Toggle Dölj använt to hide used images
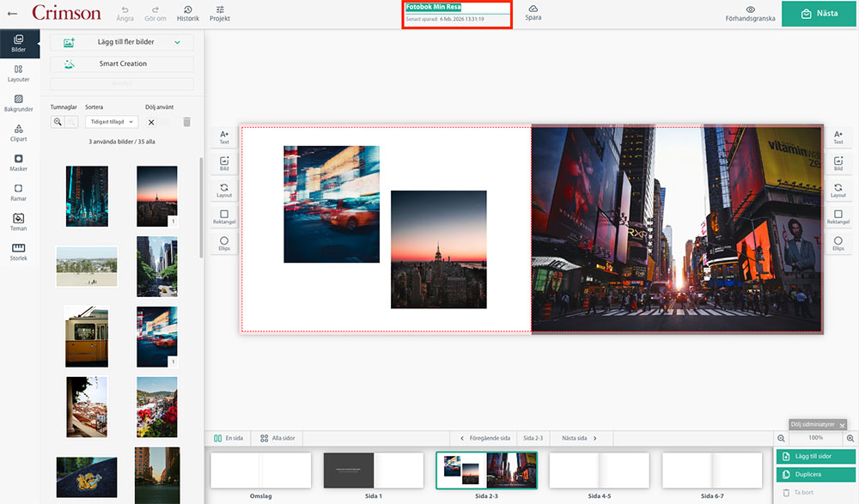 (151, 122)
